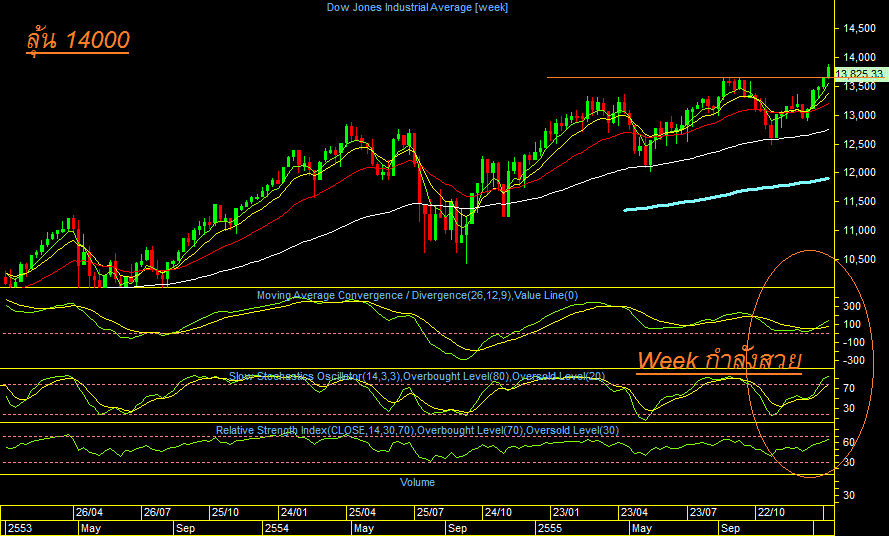Click the 23/07 date label
The height and width of the screenshot is (536, 889).
pos(702,512)
